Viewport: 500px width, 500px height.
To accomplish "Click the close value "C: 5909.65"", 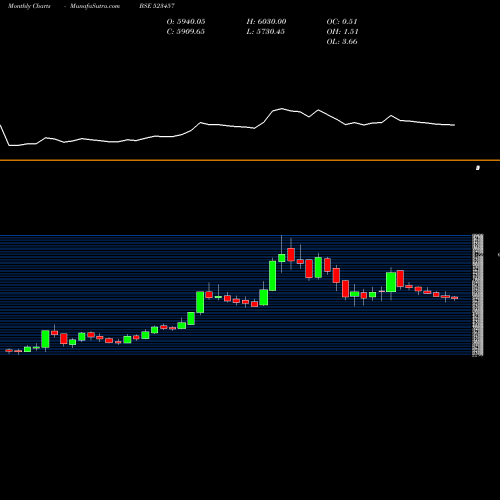I will pyautogui.click(x=186, y=32).
